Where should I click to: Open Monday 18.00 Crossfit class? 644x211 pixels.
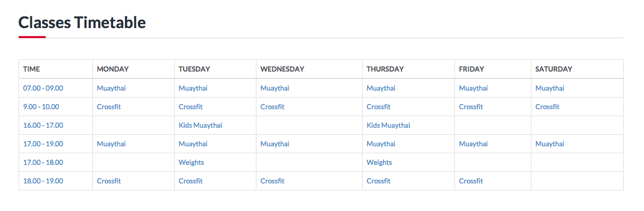[109, 181]
